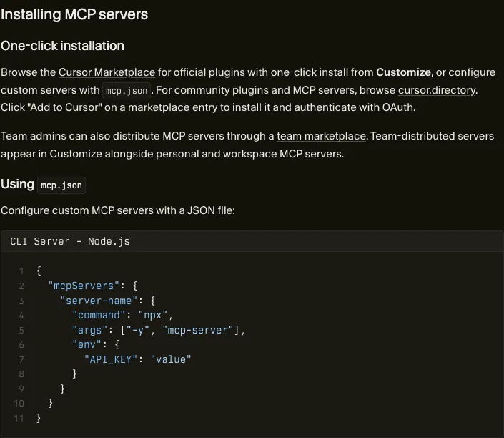Click the "args" key in the code

pos(89,330)
